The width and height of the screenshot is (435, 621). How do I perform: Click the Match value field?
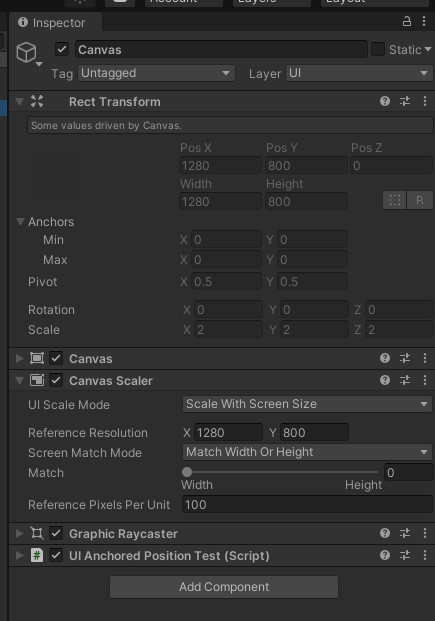408,472
